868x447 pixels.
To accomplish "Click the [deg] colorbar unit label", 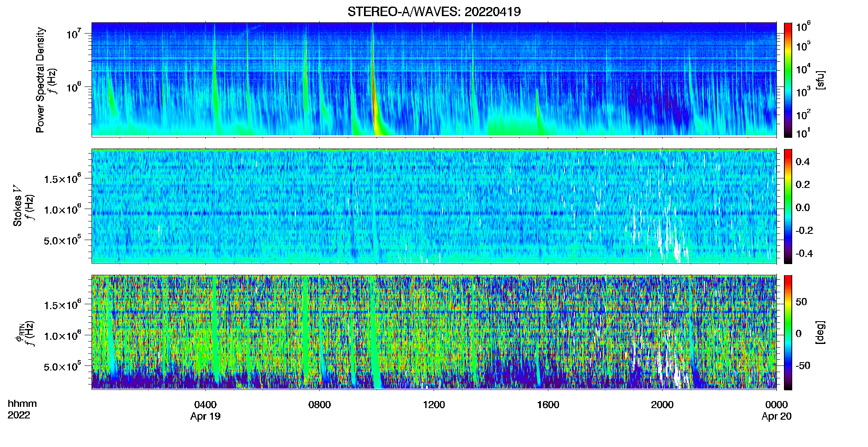I will click(x=820, y=332).
